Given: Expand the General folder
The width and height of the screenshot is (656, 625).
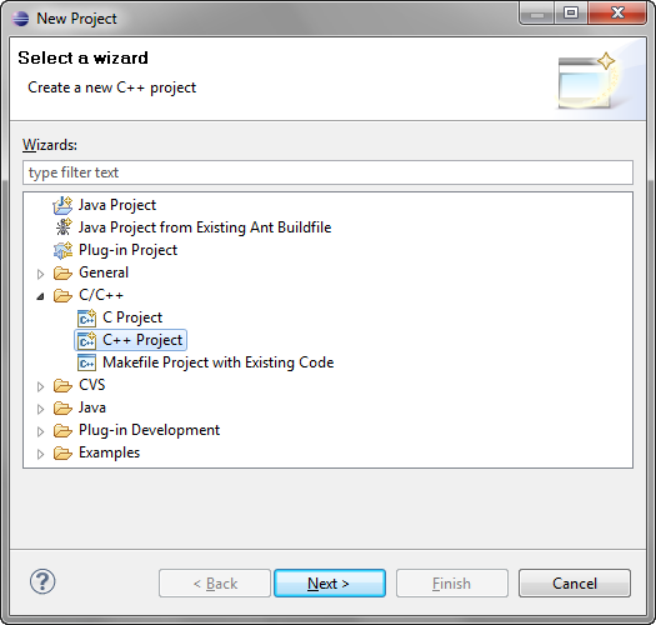Looking at the screenshot, I should (41, 273).
